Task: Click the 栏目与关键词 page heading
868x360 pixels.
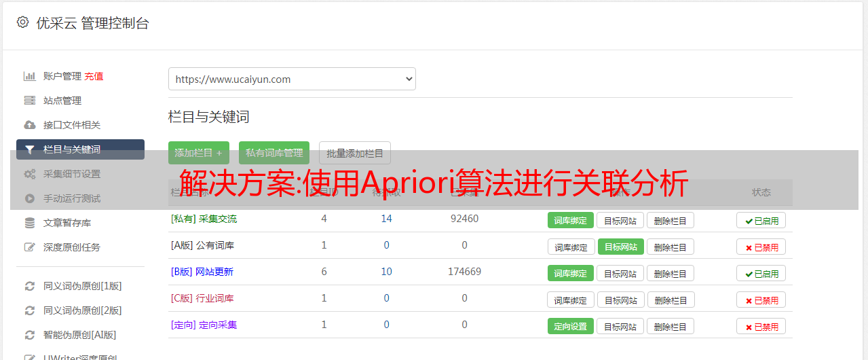Action: [209, 117]
